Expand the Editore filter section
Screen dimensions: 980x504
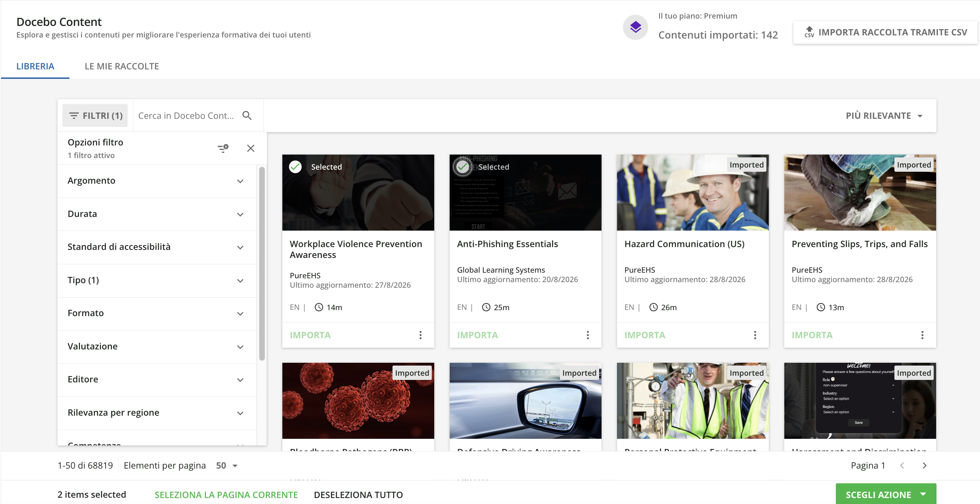(x=157, y=380)
